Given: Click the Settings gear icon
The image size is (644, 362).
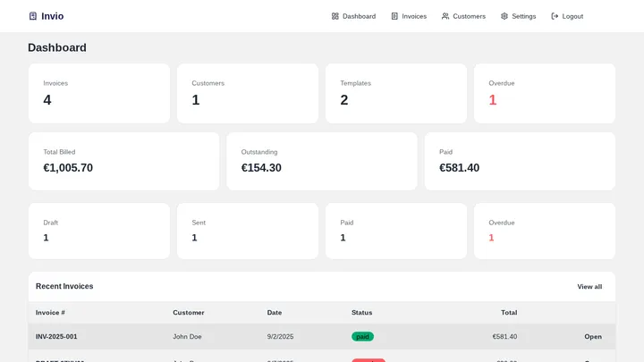Looking at the screenshot, I should (x=504, y=16).
